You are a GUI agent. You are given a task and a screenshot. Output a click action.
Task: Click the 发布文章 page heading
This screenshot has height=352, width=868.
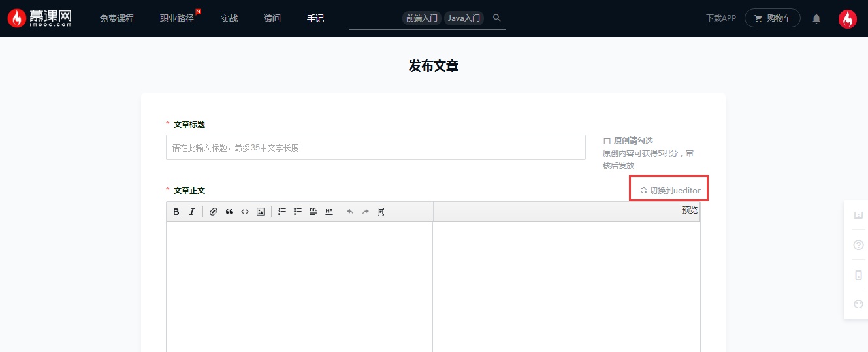[434, 66]
